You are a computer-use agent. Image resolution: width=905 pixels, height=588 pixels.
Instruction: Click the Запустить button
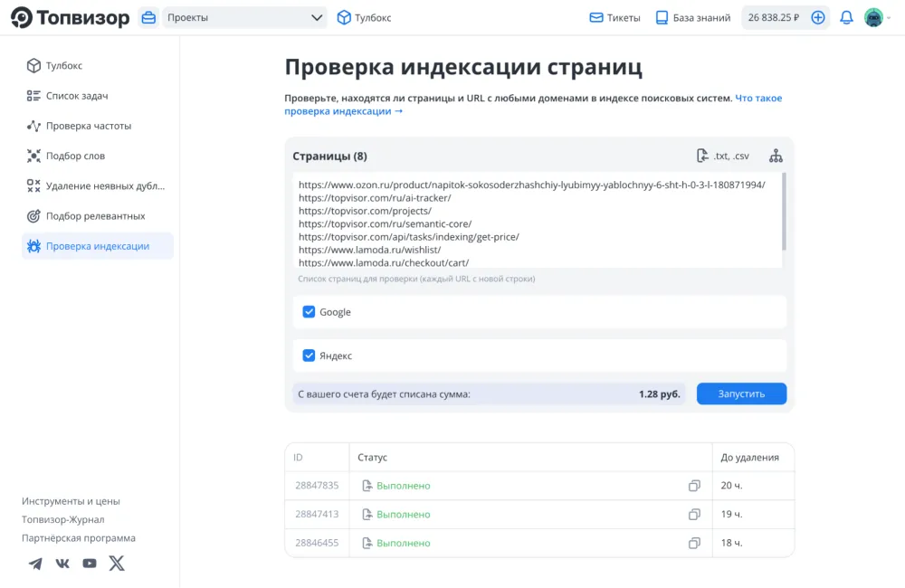click(741, 394)
